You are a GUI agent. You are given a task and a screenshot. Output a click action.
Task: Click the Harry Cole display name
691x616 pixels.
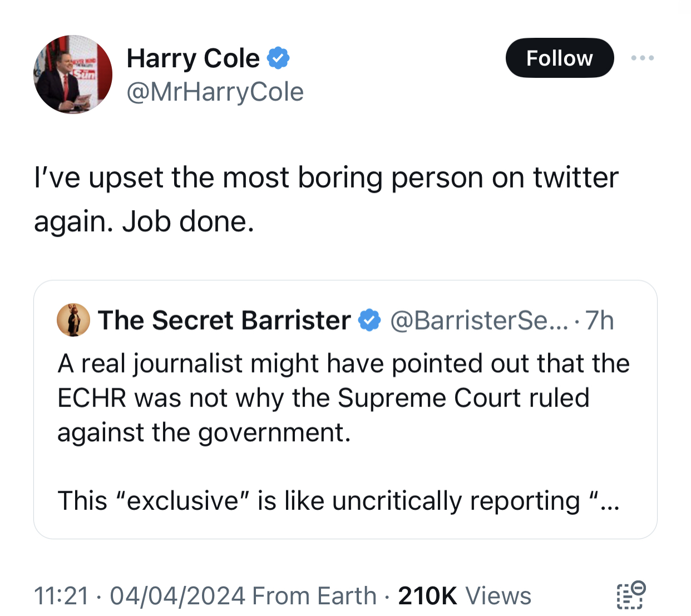click(x=193, y=58)
